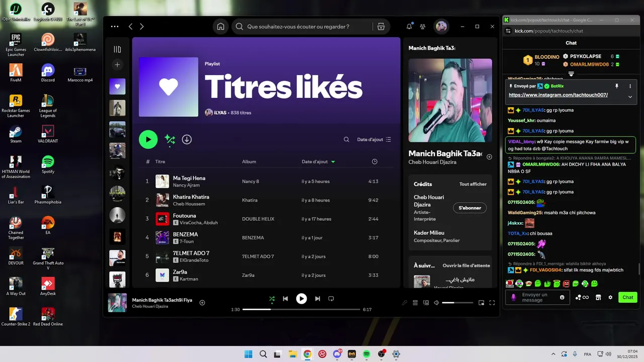Play the Titres likés playlist
Viewport: 644px width, 362px height.
(x=148, y=139)
